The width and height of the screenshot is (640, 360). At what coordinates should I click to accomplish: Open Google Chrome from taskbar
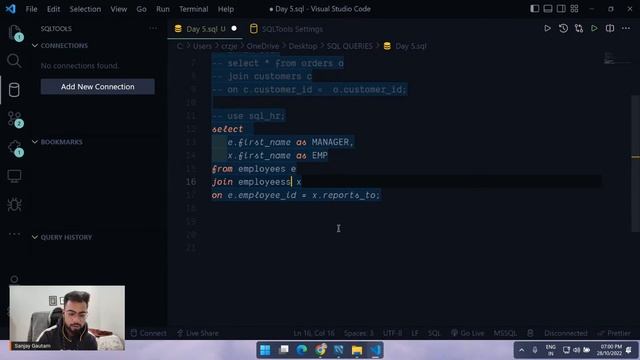tap(320, 350)
